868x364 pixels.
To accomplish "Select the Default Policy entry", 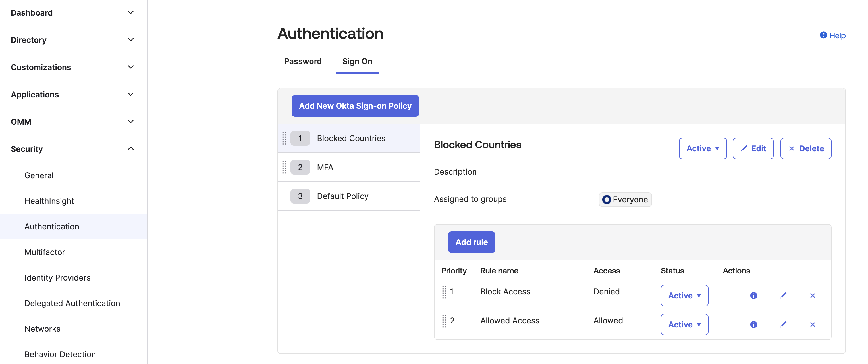I will (x=342, y=196).
